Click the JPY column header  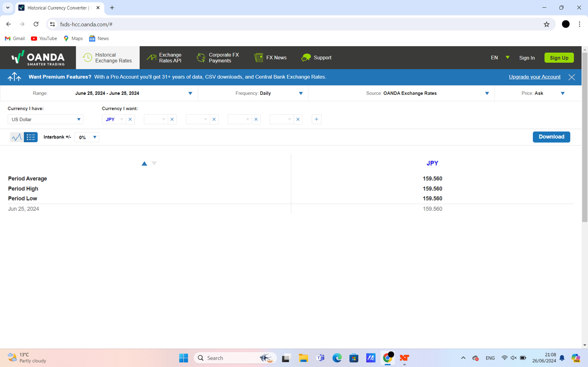click(x=432, y=163)
